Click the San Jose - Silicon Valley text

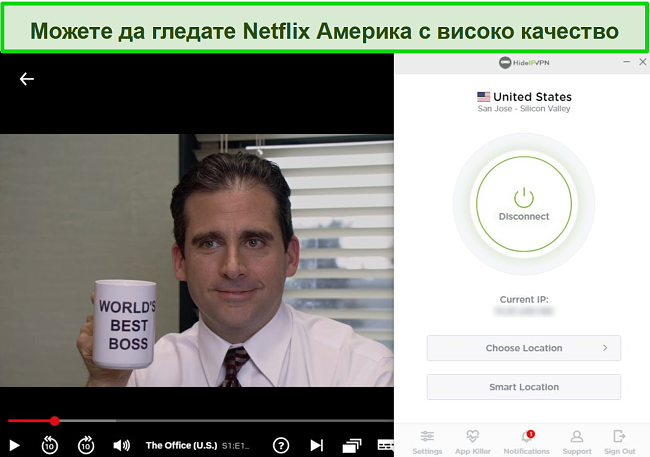[524, 109]
